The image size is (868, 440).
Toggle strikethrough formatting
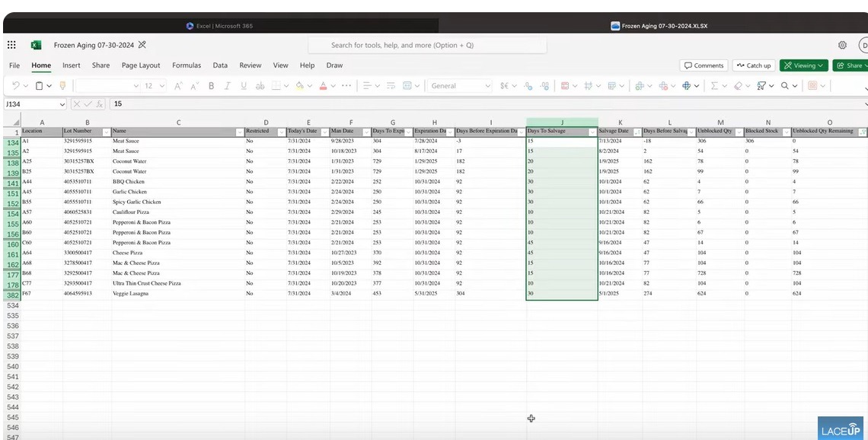[x=260, y=85]
